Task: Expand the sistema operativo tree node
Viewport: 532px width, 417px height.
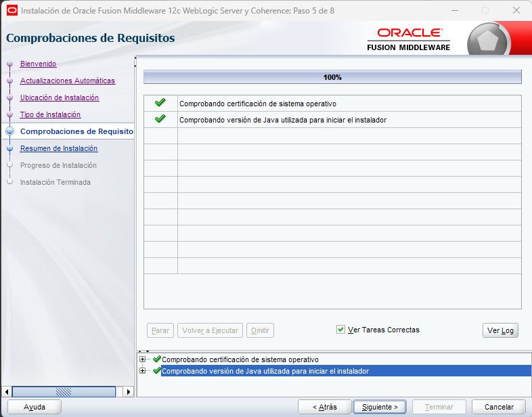Action: [143, 359]
